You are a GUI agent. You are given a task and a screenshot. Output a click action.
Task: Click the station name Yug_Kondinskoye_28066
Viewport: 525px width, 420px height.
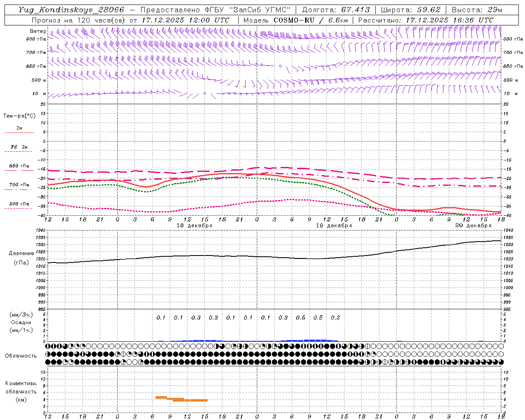[x=71, y=10]
